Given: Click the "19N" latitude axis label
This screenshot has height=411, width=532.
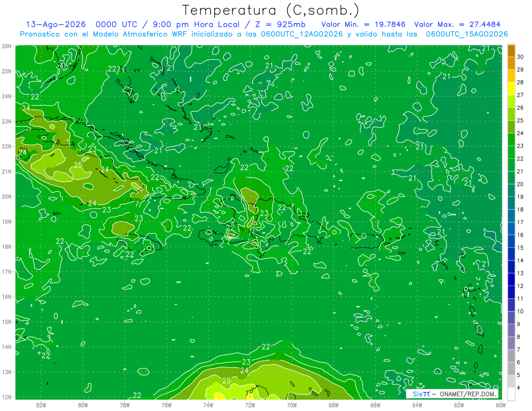Looking at the screenshot, I should (x=6, y=221).
